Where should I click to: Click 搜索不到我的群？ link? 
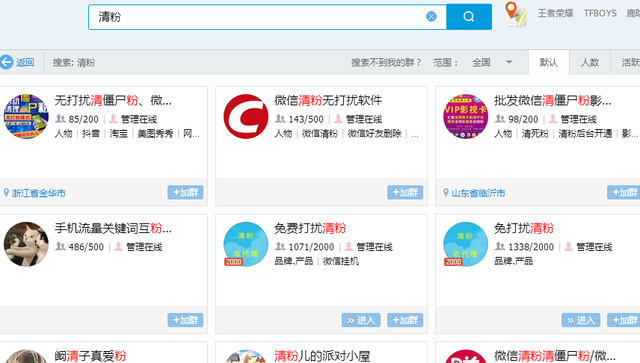coord(386,62)
